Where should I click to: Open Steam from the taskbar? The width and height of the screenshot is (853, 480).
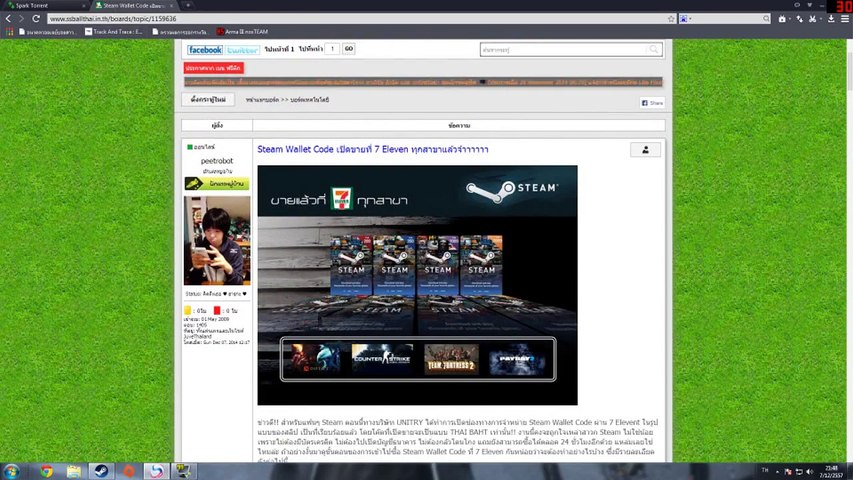(x=101, y=471)
